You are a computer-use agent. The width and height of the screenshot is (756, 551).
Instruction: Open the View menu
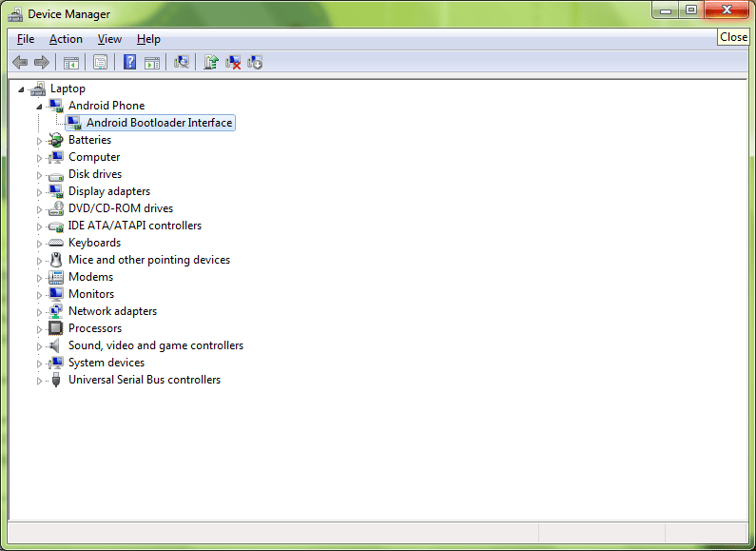tap(109, 39)
